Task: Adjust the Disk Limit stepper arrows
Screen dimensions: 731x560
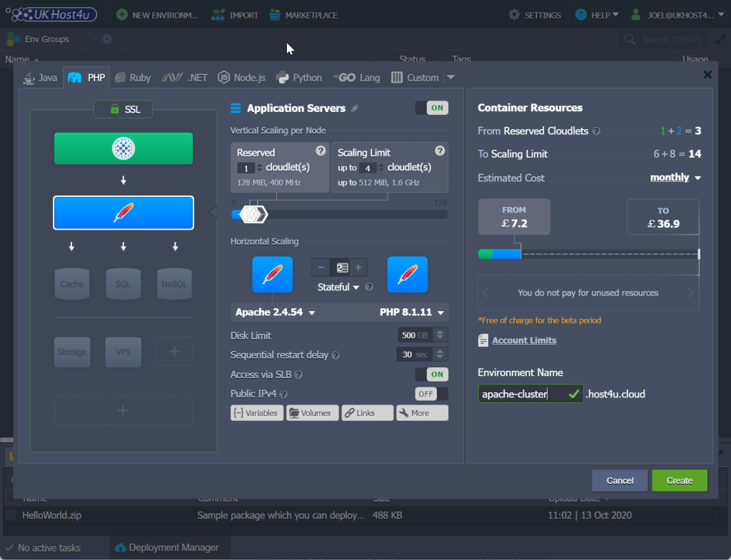Action: point(440,335)
